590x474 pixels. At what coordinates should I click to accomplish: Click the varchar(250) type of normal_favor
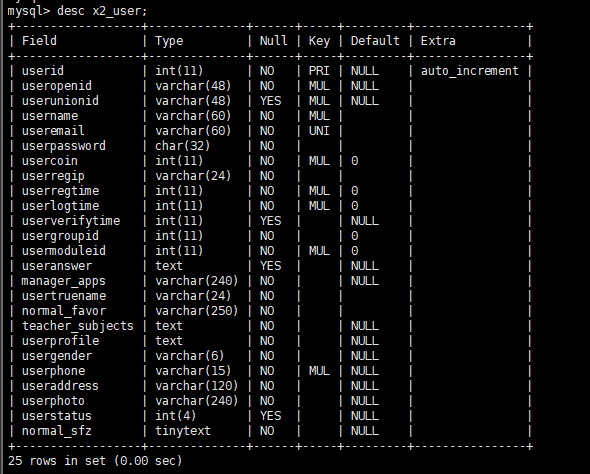196,311
